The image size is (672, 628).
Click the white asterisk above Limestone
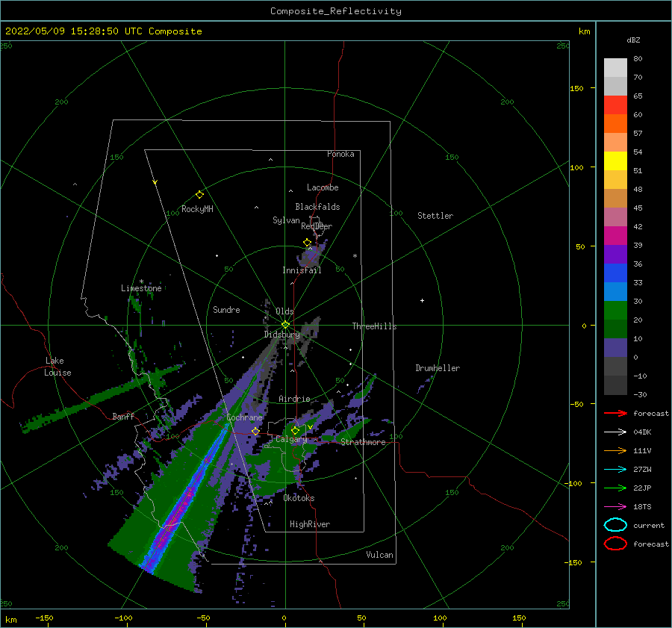tap(141, 282)
